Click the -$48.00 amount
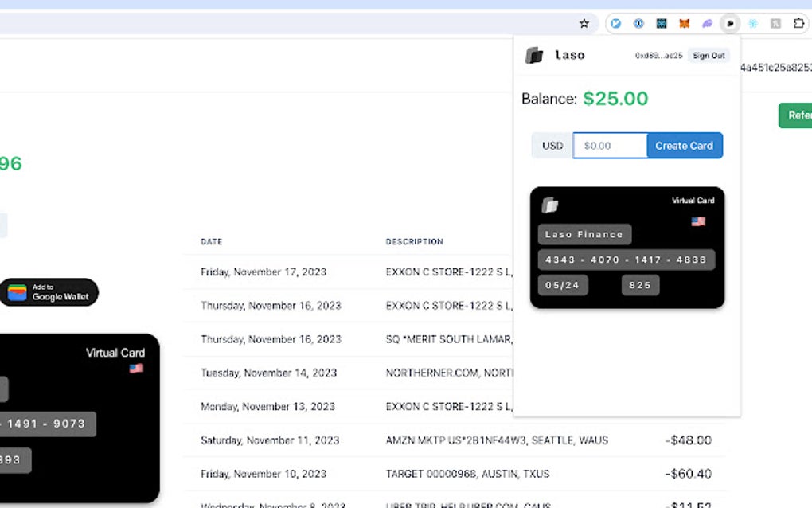Image resolution: width=812 pixels, height=508 pixels. (689, 440)
